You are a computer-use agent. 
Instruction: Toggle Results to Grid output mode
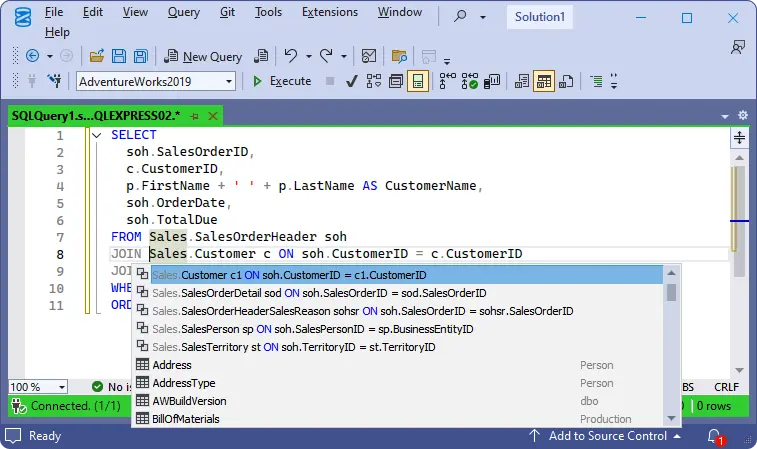[545, 82]
